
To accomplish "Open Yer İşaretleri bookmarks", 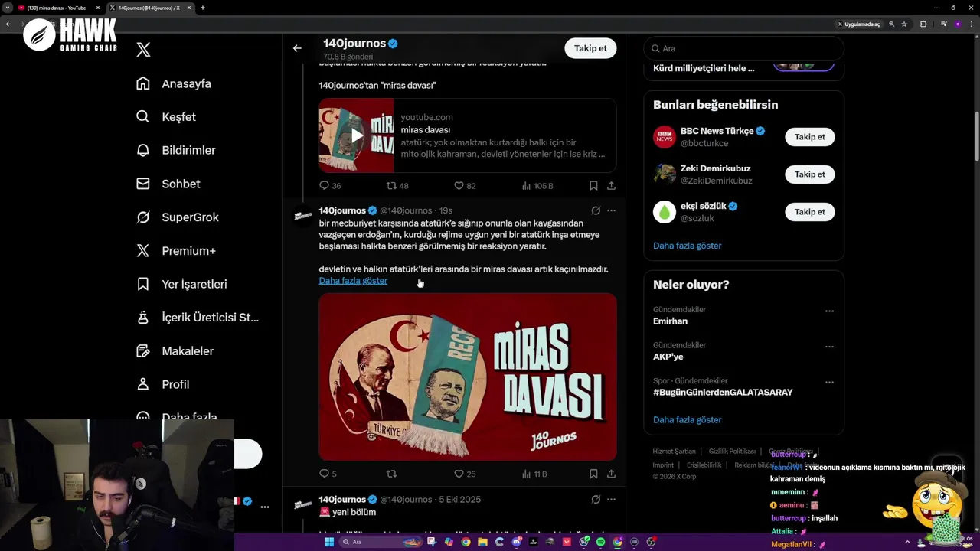I will (x=181, y=284).
